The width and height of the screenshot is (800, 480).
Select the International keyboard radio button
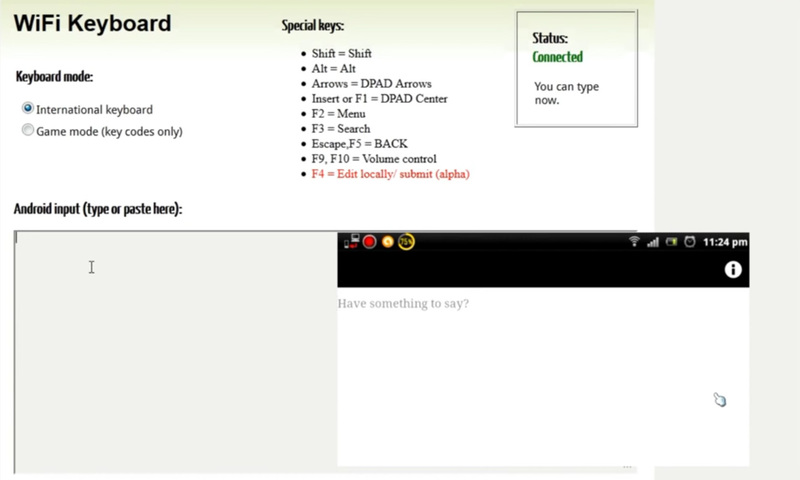pos(28,108)
